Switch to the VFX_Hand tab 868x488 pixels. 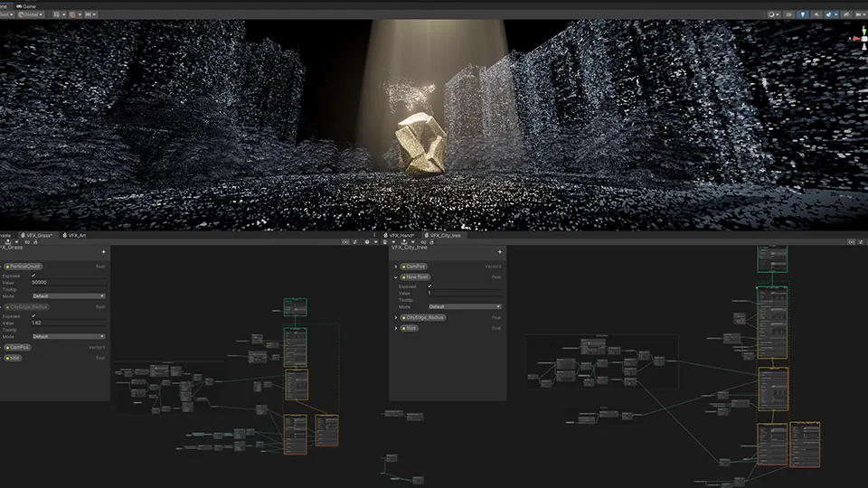[x=399, y=235]
